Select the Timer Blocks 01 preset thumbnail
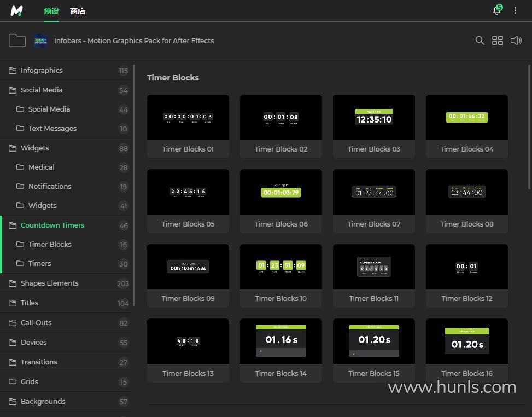The image size is (532, 417). pyautogui.click(x=188, y=118)
